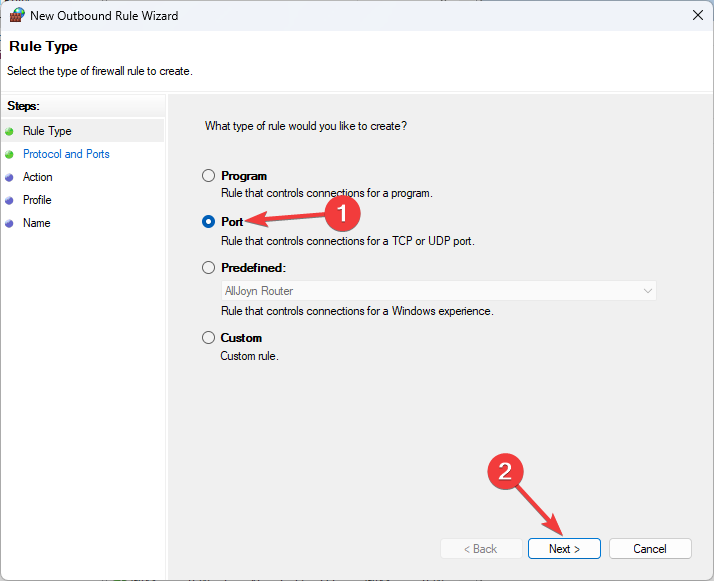Click the Name step bullet icon
The image size is (714, 581).
click(10, 223)
